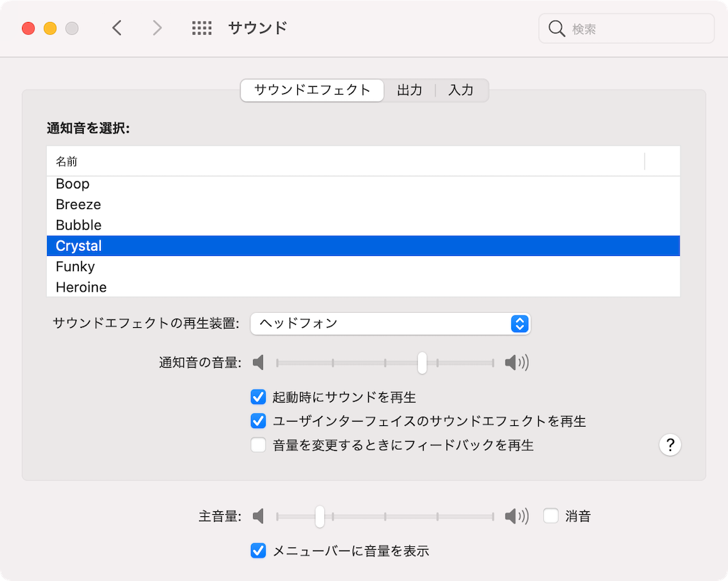This screenshot has width=728, height=581.
Task: Select the Heroine alert sound
Action: click(x=363, y=287)
